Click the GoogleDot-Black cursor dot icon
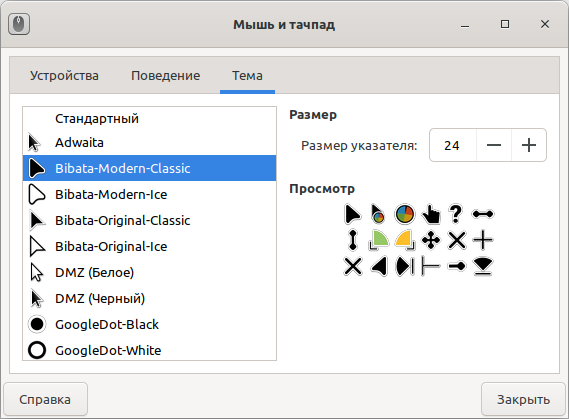This screenshot has height=419, width=569. [x=37, y=324]
